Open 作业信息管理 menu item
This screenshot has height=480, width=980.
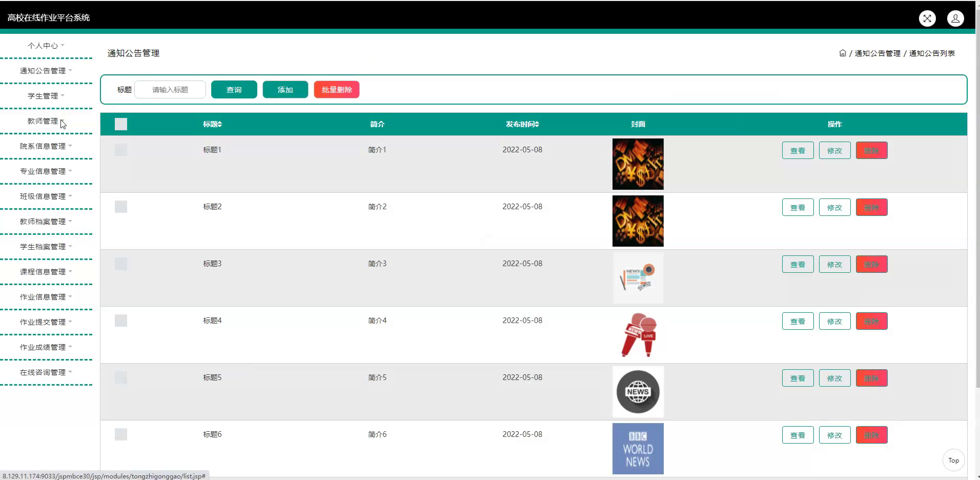coord(46,297)
